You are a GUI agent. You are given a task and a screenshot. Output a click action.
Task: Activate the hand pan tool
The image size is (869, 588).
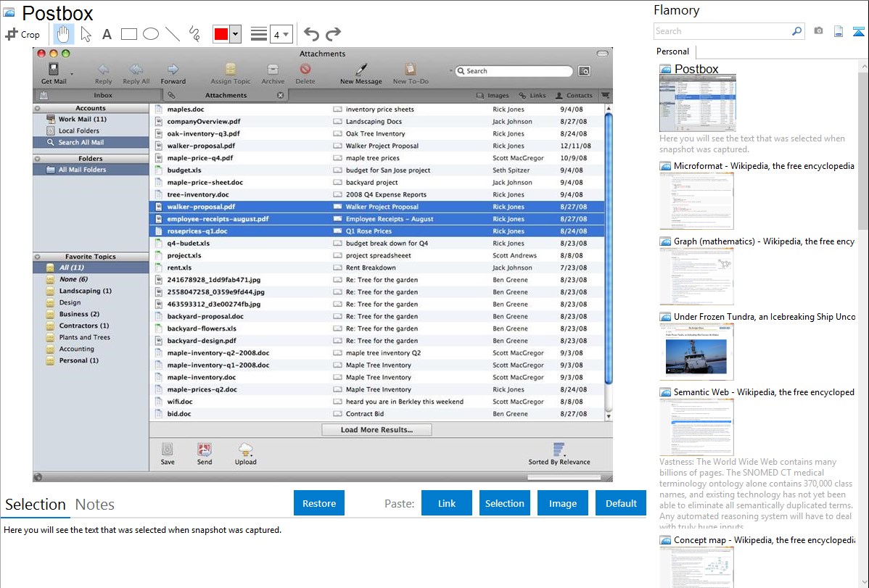point(63,34)
